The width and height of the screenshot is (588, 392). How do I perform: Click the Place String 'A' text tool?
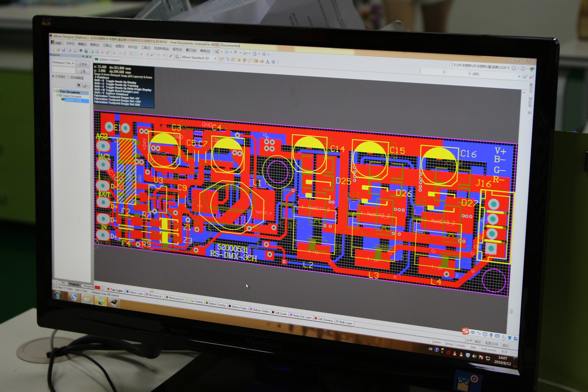267,62
